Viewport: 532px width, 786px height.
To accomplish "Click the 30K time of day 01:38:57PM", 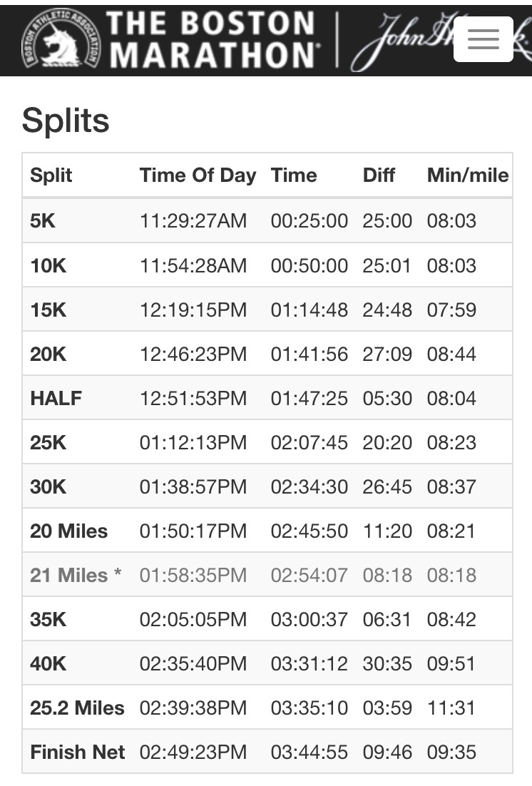I will (x=193, y=486).
